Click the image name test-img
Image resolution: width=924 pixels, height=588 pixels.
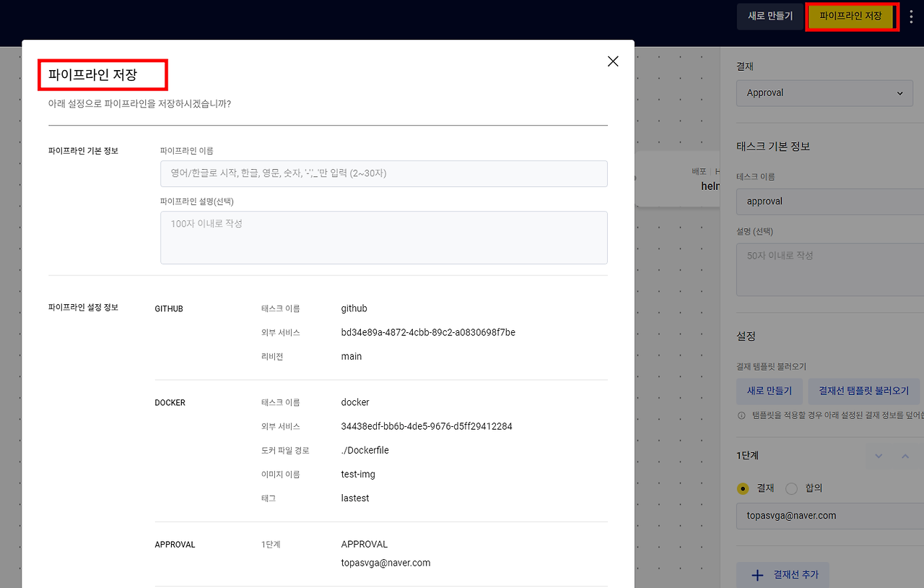click(358, 474)
